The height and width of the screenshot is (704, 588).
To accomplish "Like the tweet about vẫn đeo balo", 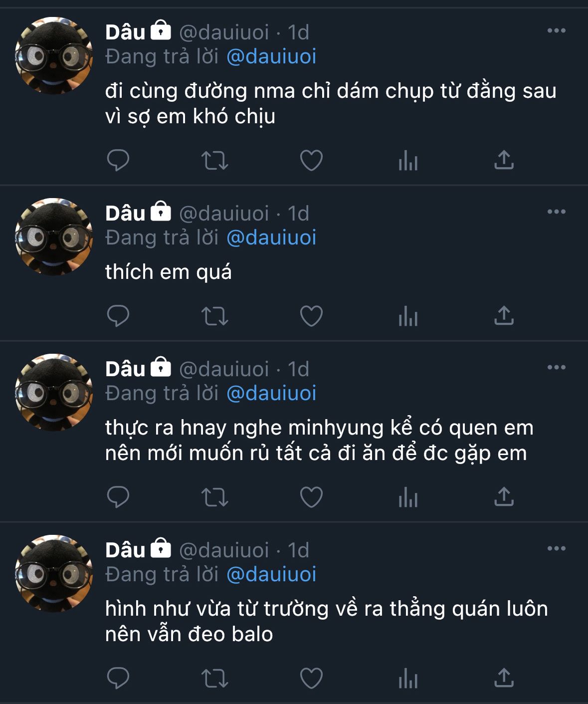I will coord(311,678).
